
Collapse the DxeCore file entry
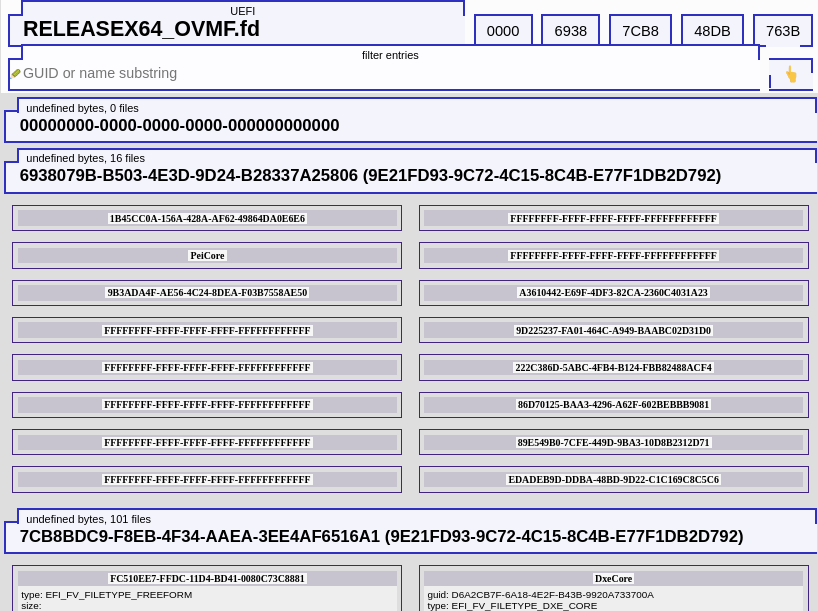point(614,578)
